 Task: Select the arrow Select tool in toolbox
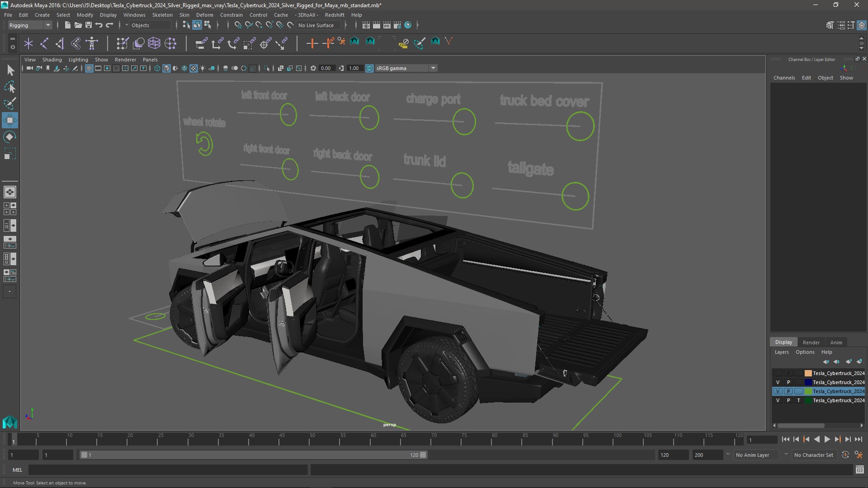(10, 70)
